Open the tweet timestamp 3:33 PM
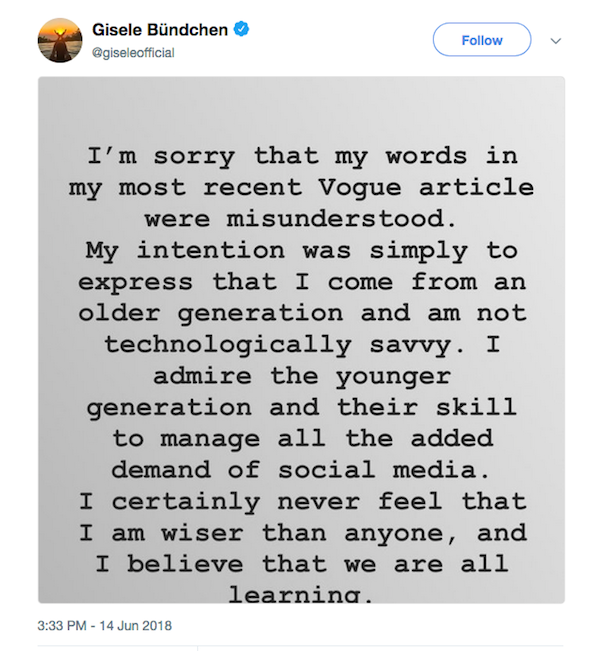Image resolution: width=600 pixels, height=651 pixels. (62, 626)
